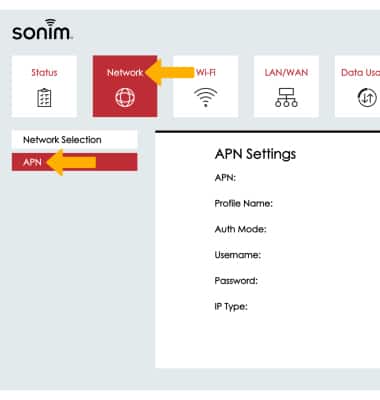Viewport: 380px width, 400px height.
Task: Click the 'Auth Mode:' label
Action: [240, 229]
